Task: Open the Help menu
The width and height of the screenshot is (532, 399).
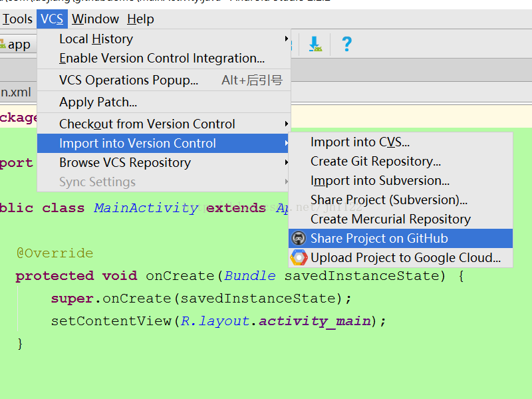Action: coord(140,19)
